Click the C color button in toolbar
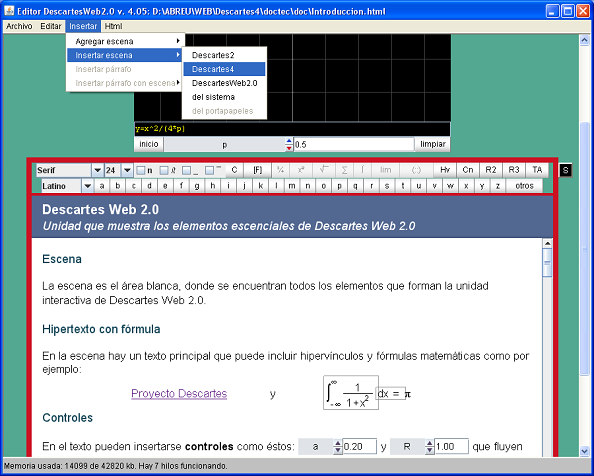This screenshot has height=476, width=594. 234,170
